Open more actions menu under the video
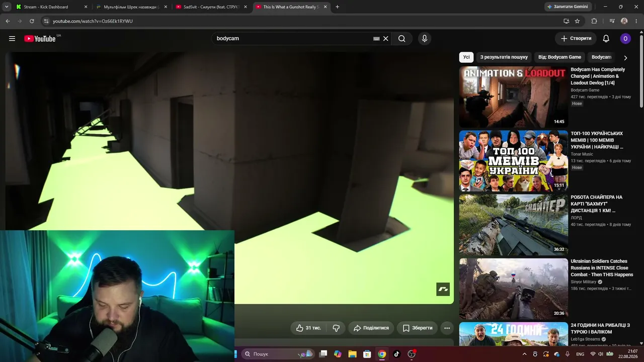This screenshot has width=644, height=362. (447, 328)
